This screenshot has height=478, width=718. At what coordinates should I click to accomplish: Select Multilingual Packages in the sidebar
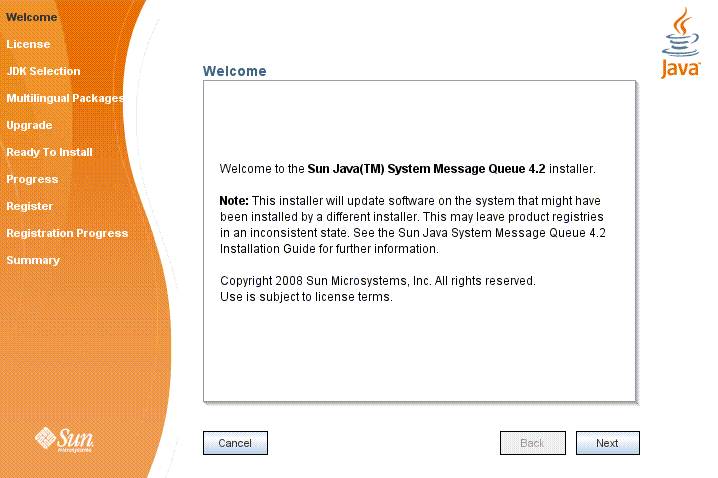point(64,98)
